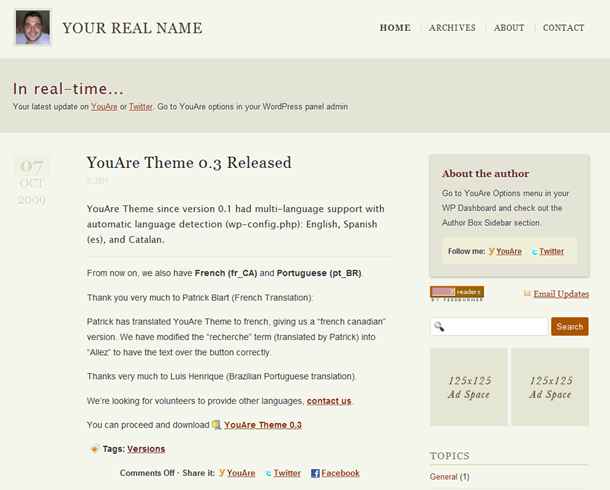Open the YouAre Theme 0.3 Released post title
Viewport: 610px width, 490px height.
(189, 163)
